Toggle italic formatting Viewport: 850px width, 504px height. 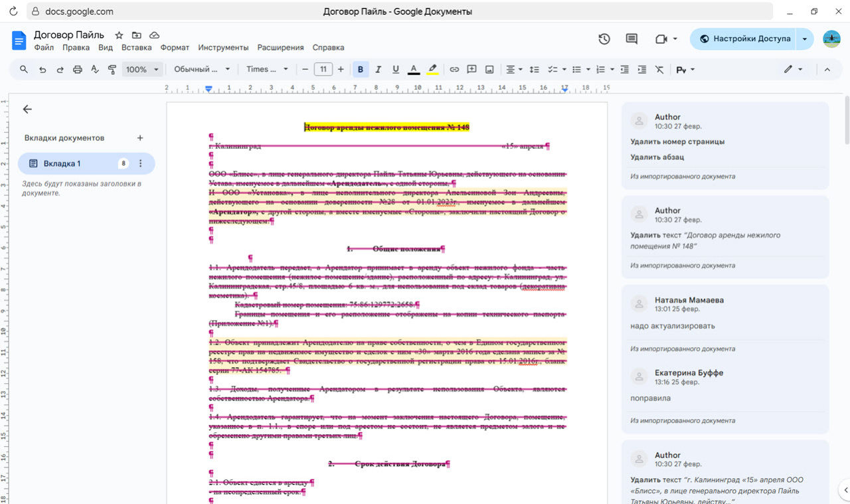point(378,69)
